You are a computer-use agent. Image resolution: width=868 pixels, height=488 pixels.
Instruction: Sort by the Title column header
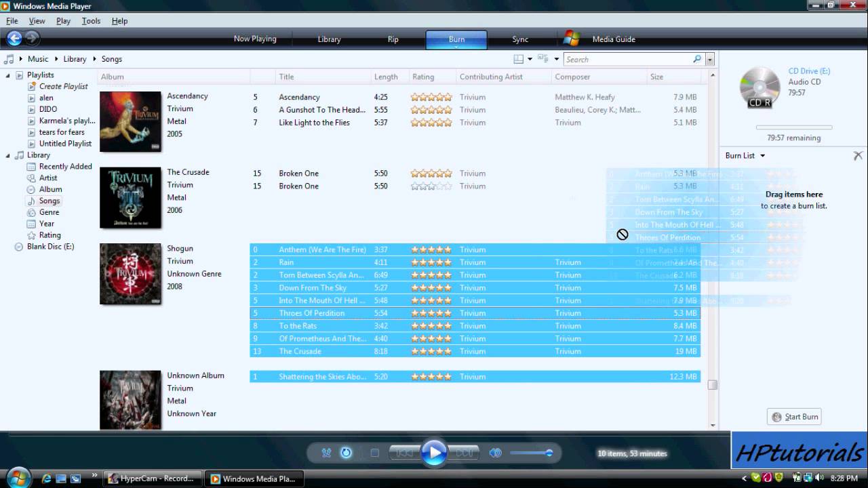click(x=323, y=77)
